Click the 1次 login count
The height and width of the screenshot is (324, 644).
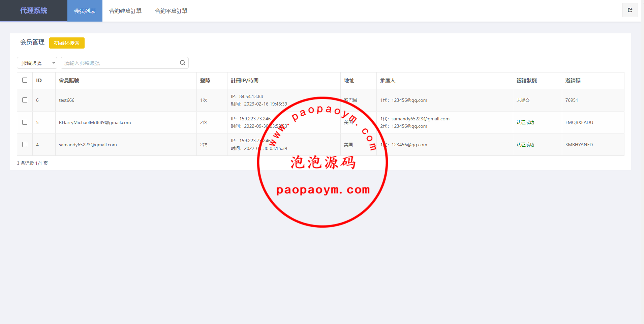[204, 100]
